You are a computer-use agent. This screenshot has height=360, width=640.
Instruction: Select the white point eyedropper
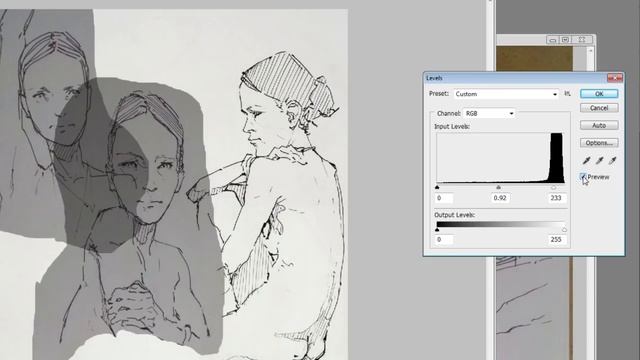coord(612,160)
